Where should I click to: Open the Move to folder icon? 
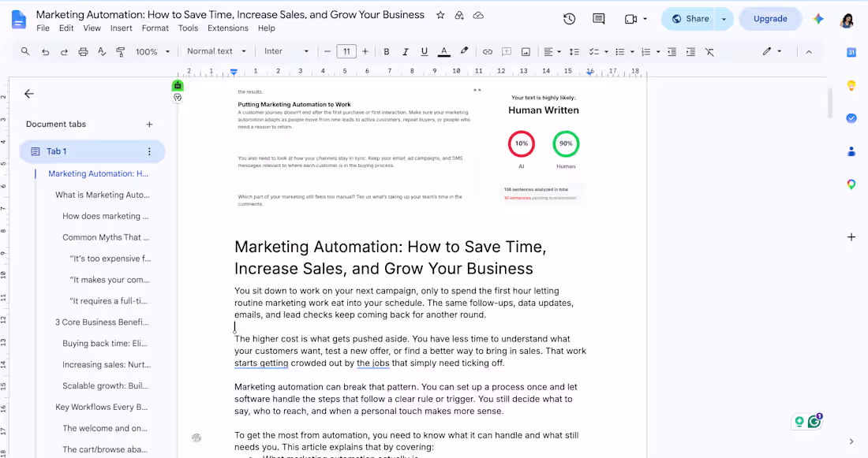tap(459, 16)
